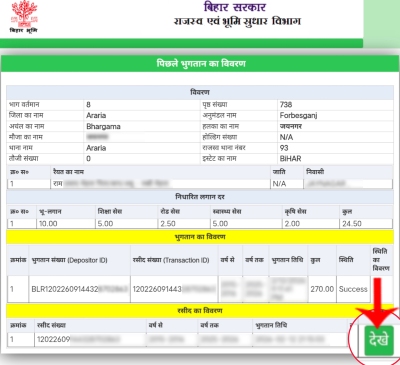The image size is (400, 365).
Task: Click पिछले भुगतान का विवरण header
Action: [x=201, y=63]
